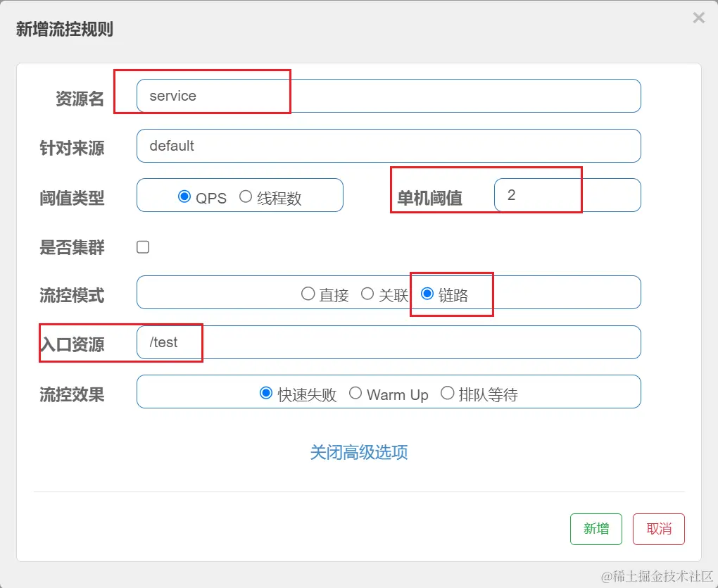Click the 阈值类型 label
The height and width of the screenshot is (588, 718).
tap(72, 199)
